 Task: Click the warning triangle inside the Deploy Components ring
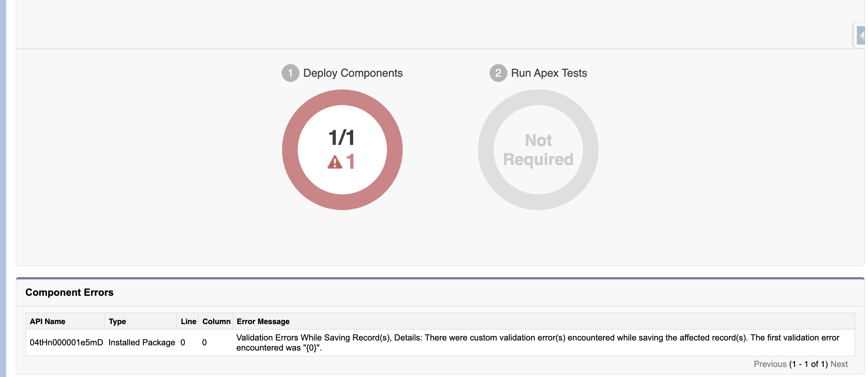point(335,161)
